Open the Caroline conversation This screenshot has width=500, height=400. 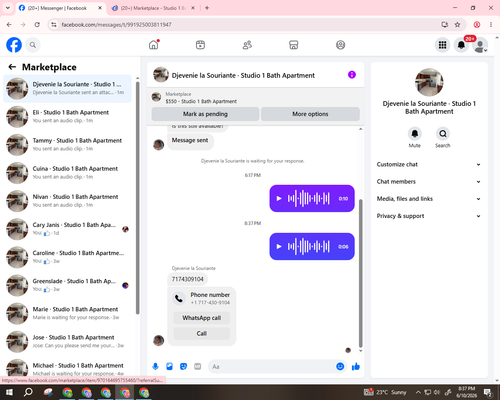point(67,257)
